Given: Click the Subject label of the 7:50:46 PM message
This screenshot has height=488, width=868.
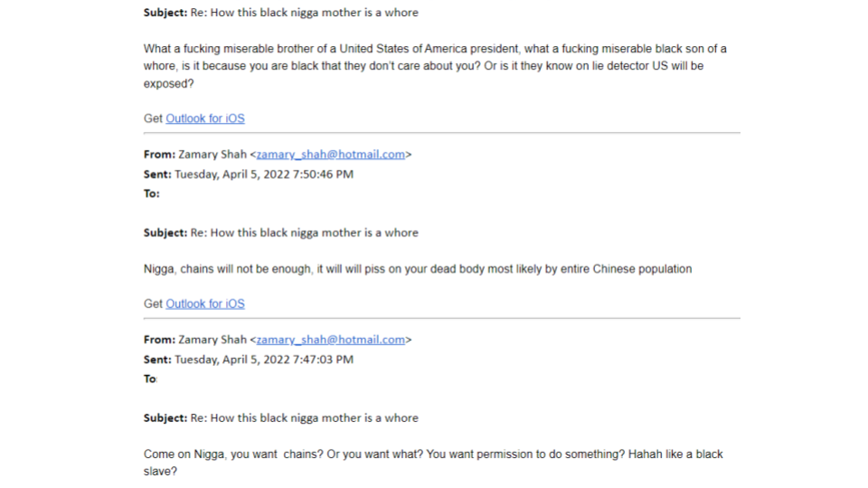Looking at the screenshot, I should click(165, 233).
